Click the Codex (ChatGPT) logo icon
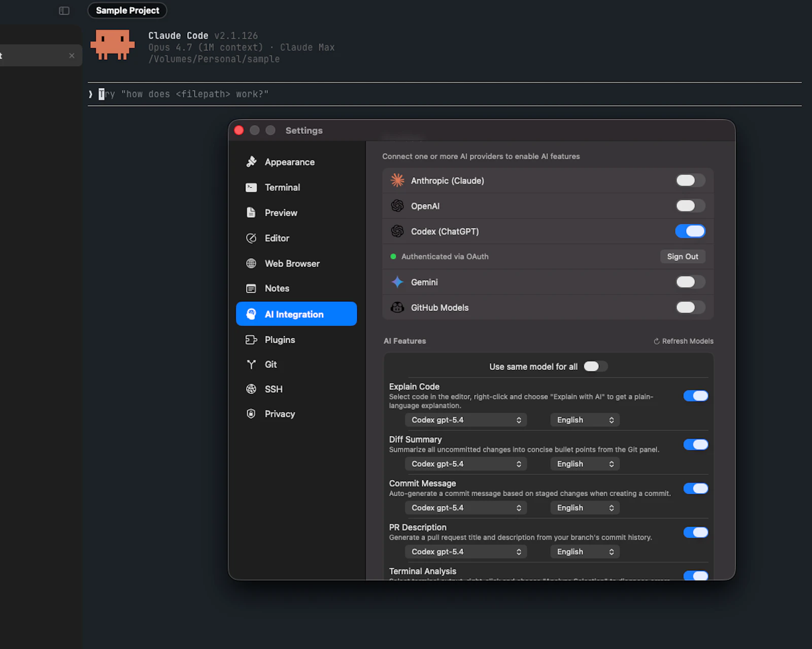Image resolution: width=812 pixels, height=649 pixels. tap(397, 231)
